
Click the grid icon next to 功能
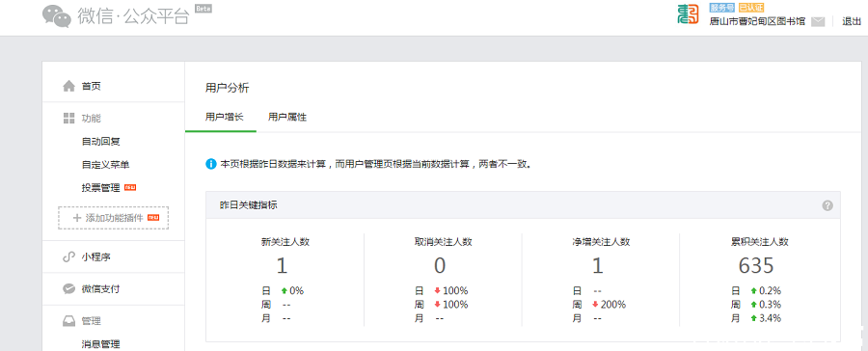pos(68,118)
